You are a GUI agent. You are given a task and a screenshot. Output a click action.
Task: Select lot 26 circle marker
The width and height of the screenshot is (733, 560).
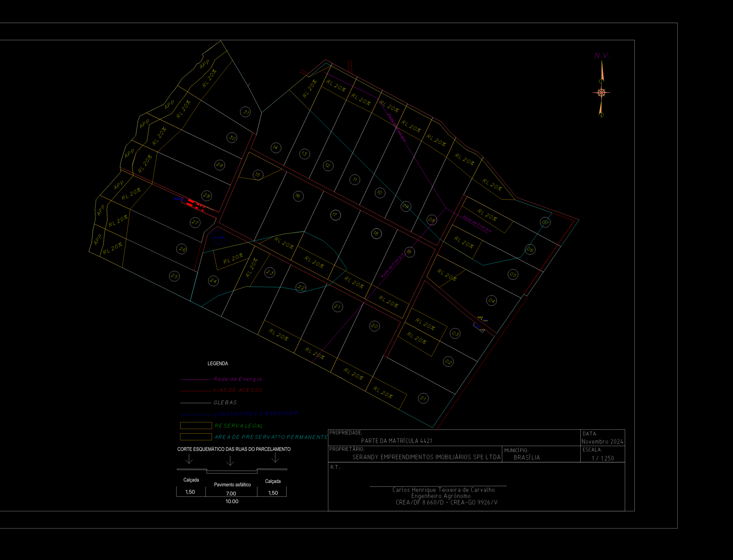[182, 249]
